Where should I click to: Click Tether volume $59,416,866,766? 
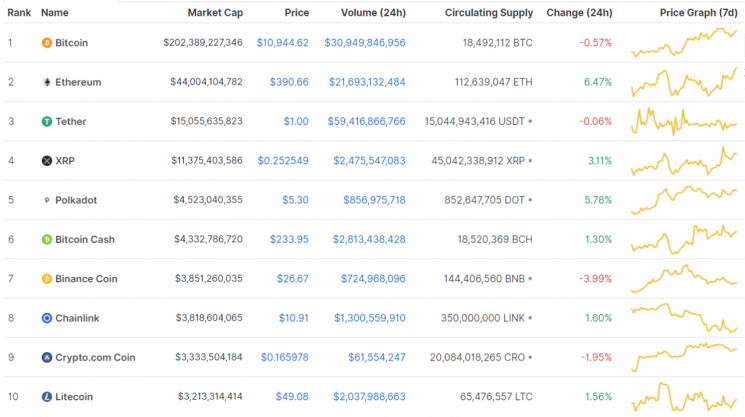click(366, 122)
